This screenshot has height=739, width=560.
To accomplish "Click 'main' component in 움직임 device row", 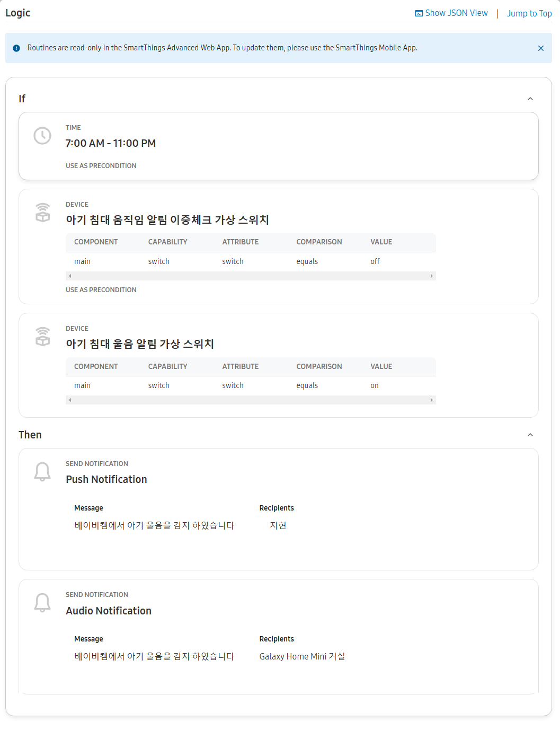I will [82, 261].
